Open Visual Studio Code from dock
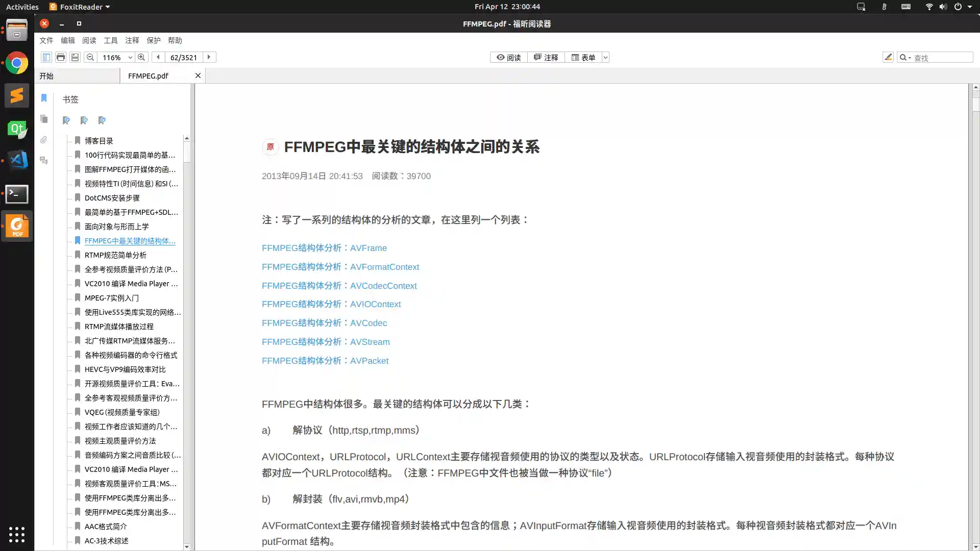The height and width of the screenshot is (551, 980). (x=17, y=161)
